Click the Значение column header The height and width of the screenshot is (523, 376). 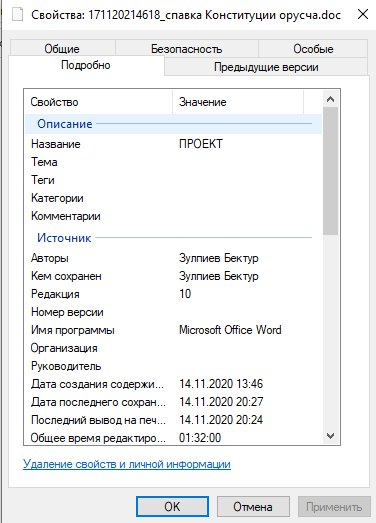pyautogui.click(x=238, y=102)
